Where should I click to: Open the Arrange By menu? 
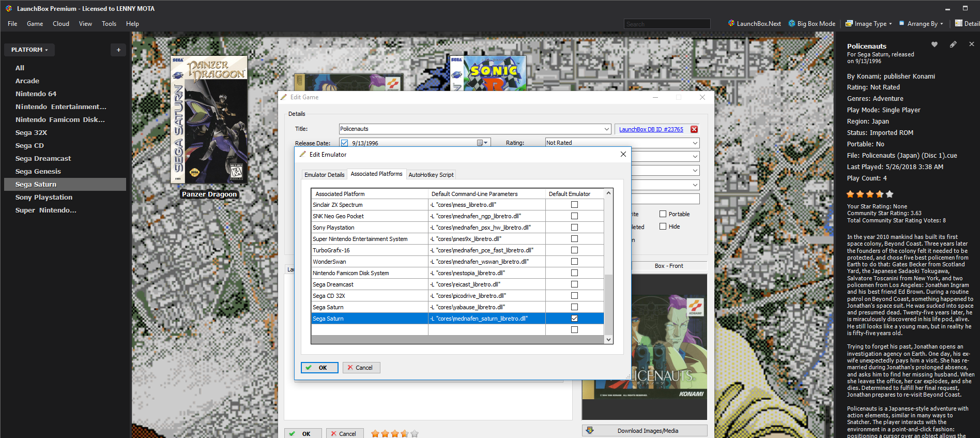921,23
